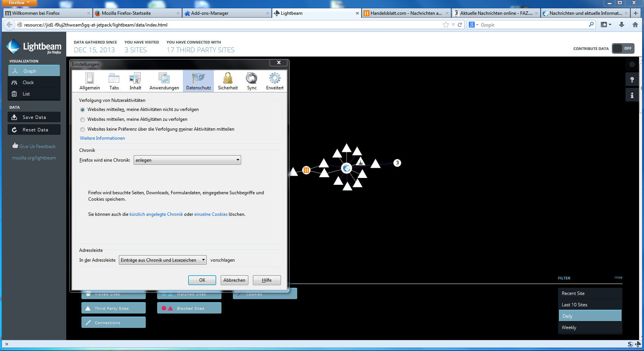
Task: Click the Save Data button
Action: coord(34,117)
